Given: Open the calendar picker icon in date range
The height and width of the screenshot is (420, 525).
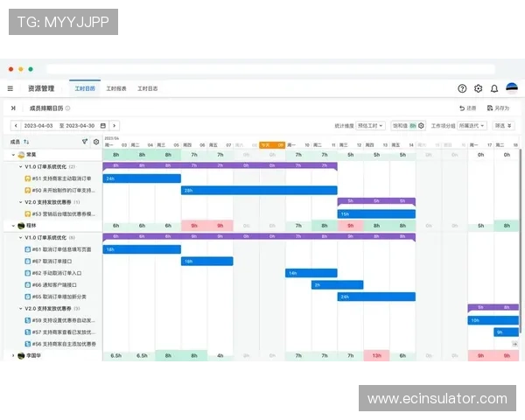Looking at the screenshot, I should pos(103,126).
